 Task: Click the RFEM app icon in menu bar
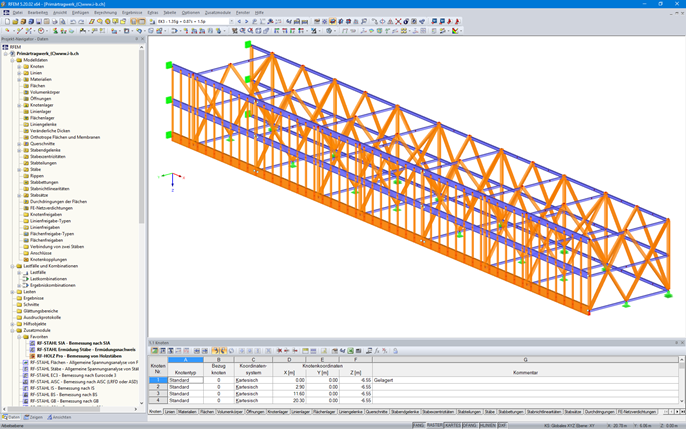point(6,13)
